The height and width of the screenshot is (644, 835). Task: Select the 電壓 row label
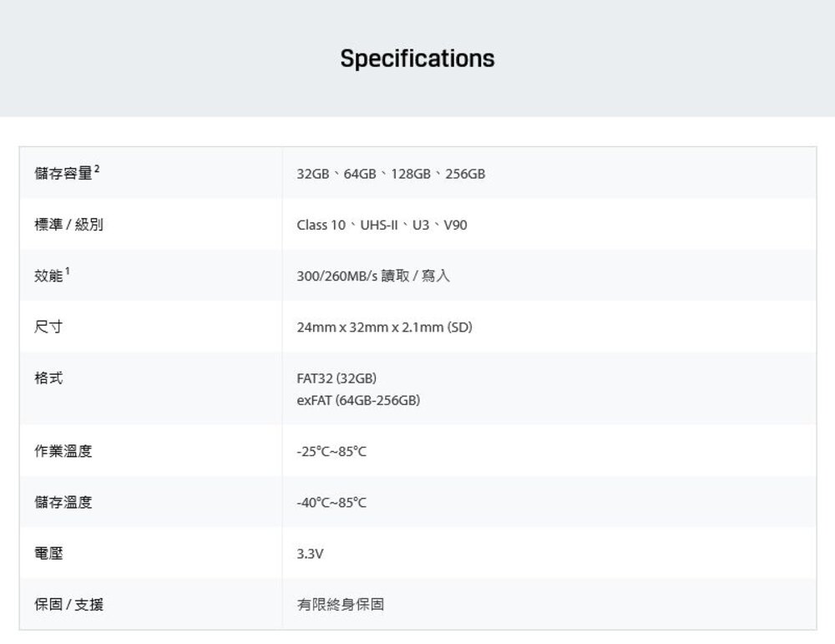pyautogui.click(x=48, y=553)
